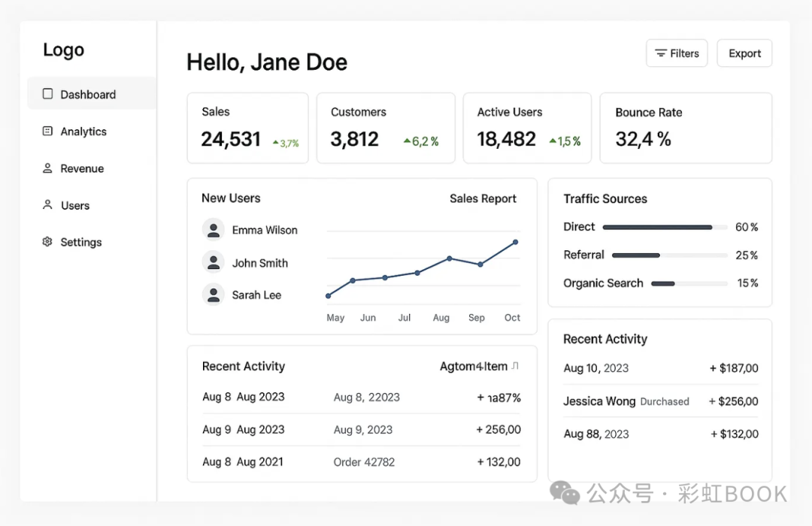Click the Oct data point on chart
The image size is (812, 526).
(x=516, y=242)
